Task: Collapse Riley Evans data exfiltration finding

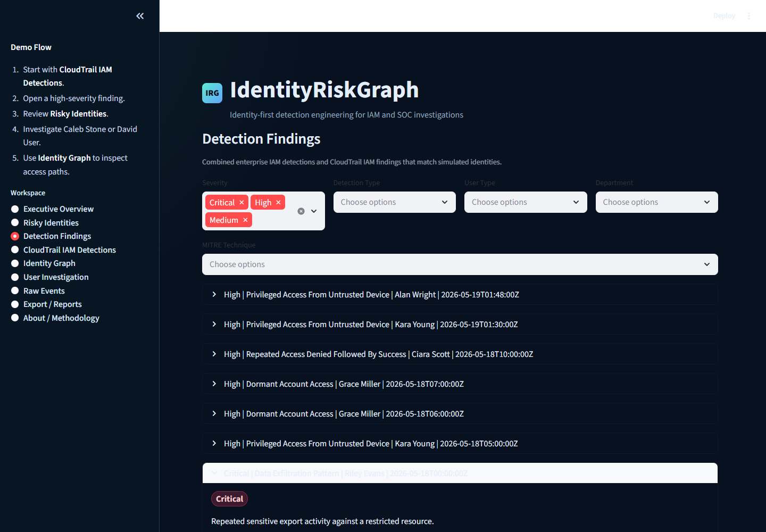Action: click(x=460, y=473)
